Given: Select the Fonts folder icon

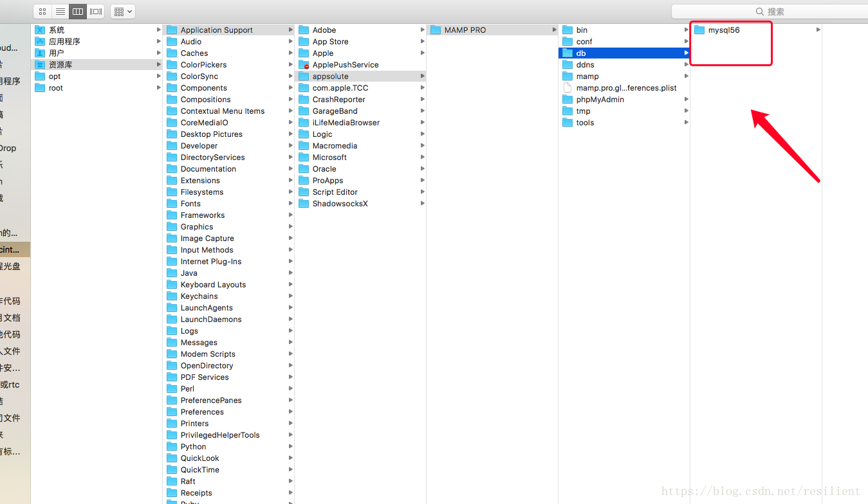Looking at the screenshot, I should (172, 204).
